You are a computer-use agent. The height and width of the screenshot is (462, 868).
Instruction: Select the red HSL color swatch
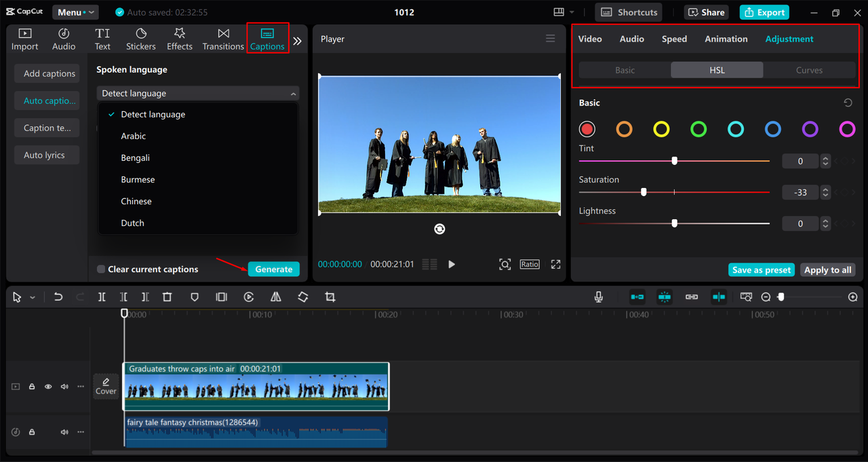pos(587,129)
